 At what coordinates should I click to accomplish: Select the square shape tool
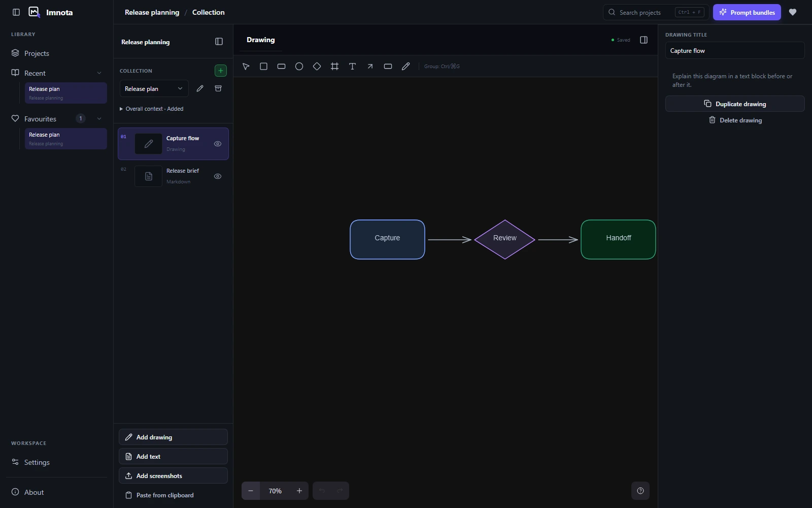pos(263,67)
